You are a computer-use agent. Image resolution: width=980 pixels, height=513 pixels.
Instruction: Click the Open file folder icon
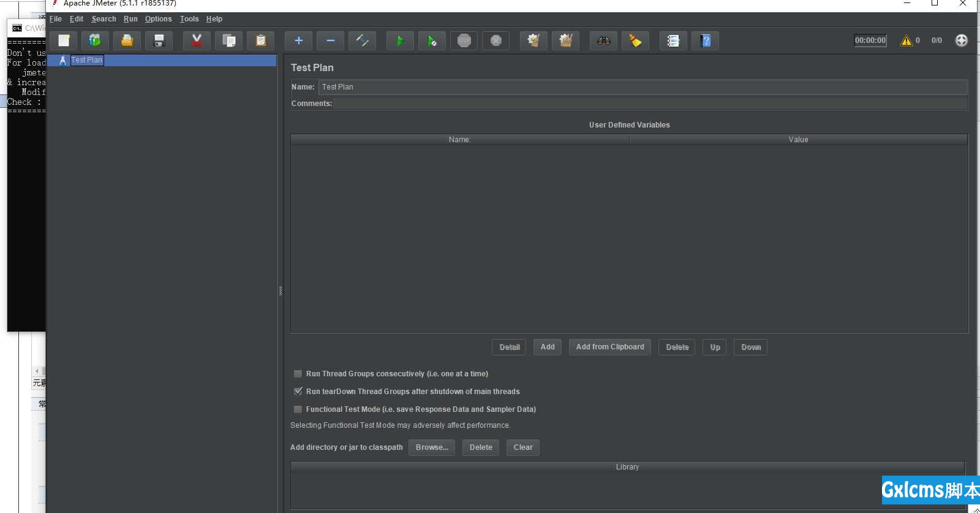127,40
